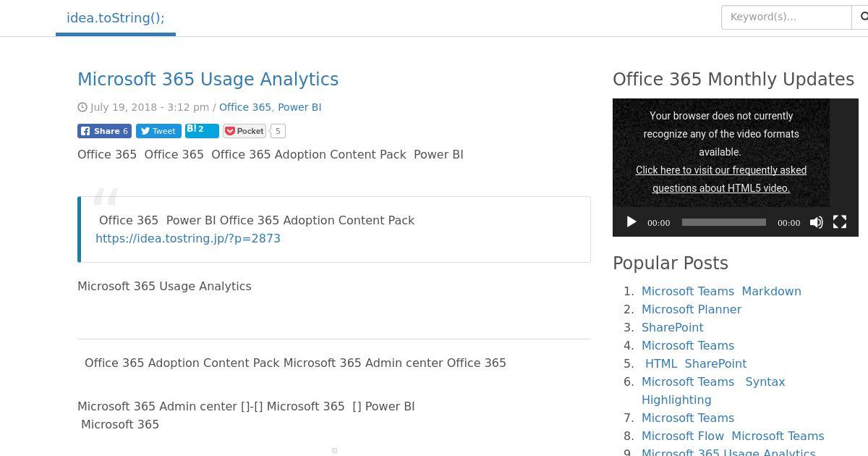This screenshot has height=456, width=868.
Task: Mute the video player volume
Action: [x=816, y=222]
